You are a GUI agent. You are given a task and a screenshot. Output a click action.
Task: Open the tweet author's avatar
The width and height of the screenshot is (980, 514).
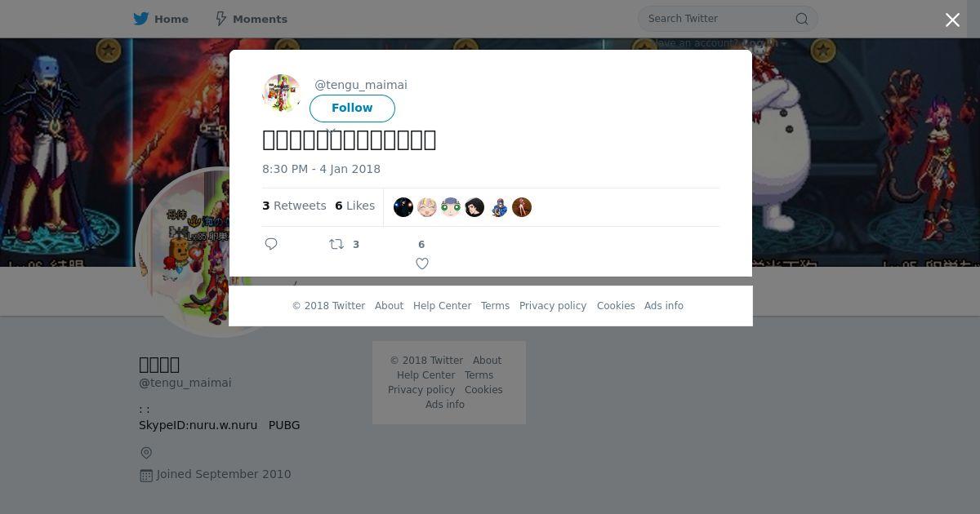point(282,94)
